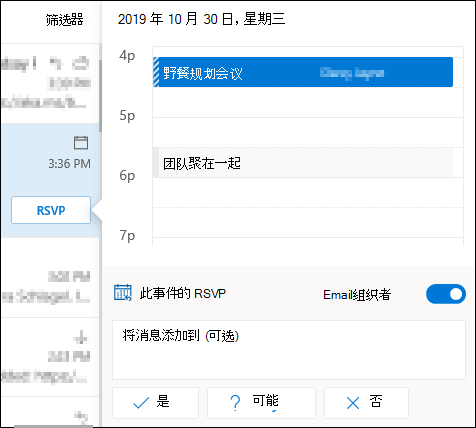Click the 7p time label
Viewport: 476px width, 428px height.
click(x=127, y=235)
